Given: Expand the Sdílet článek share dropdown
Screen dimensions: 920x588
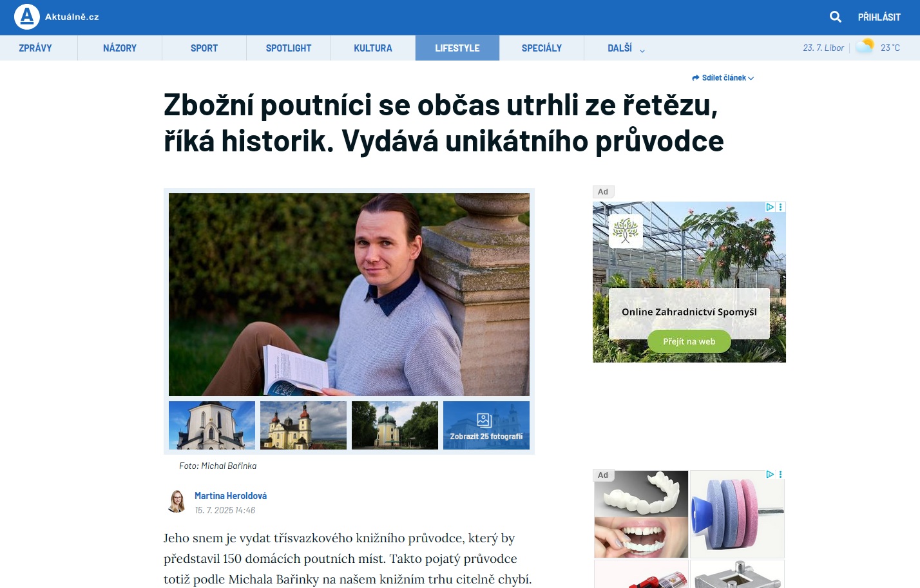Looking at the screenshot, I should [x=723, y=78].
